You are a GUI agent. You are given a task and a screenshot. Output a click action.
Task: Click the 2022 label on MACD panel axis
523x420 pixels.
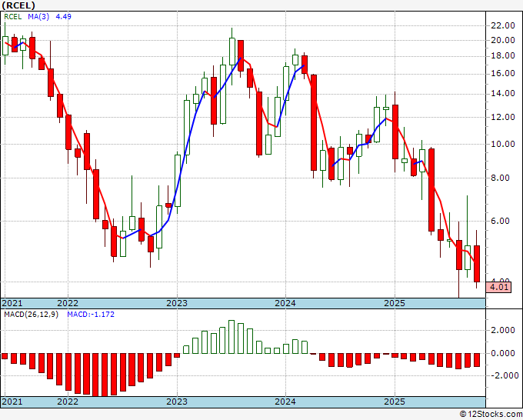click(x=68, y=402)
